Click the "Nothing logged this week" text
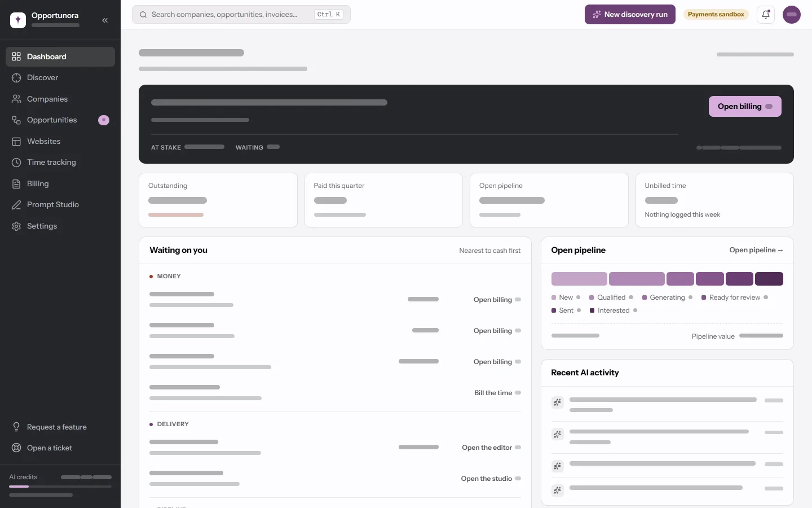Image resolution: width=812 pixels, height=508 pixels. (682, 214)
